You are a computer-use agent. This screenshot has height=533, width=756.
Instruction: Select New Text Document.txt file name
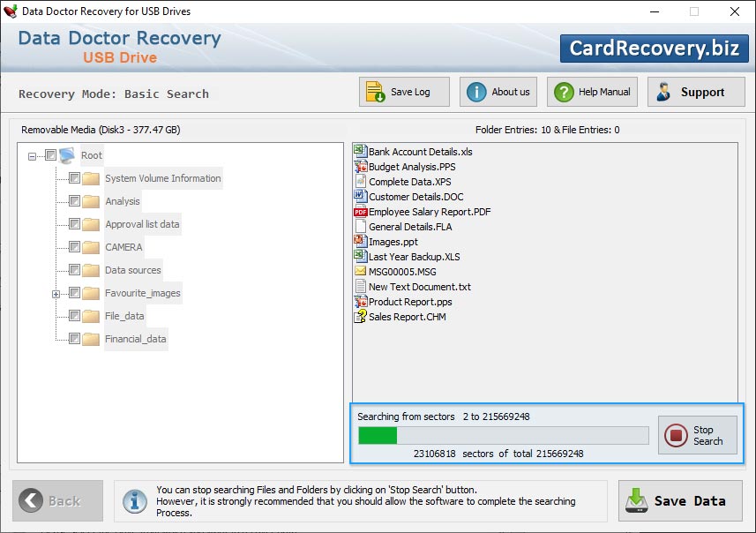[420, 287]
